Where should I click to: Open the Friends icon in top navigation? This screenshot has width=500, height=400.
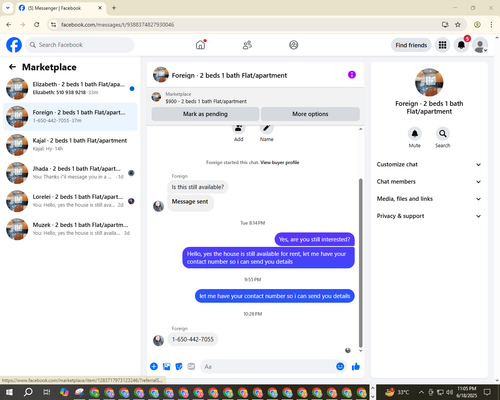247,45
